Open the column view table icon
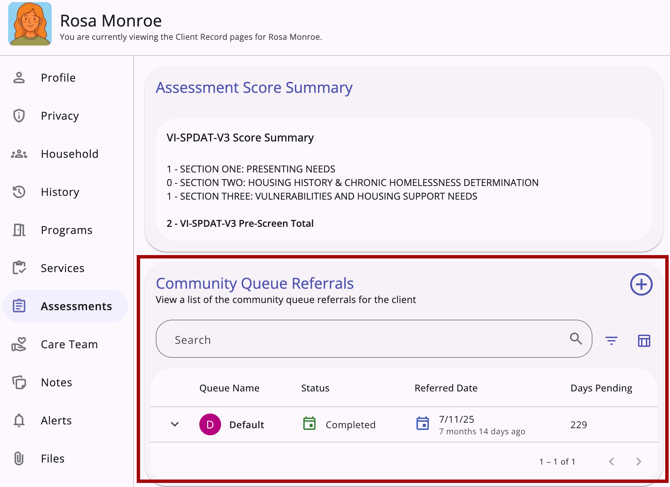Viewport: 670px width, 487px height. tap(644, 341)
